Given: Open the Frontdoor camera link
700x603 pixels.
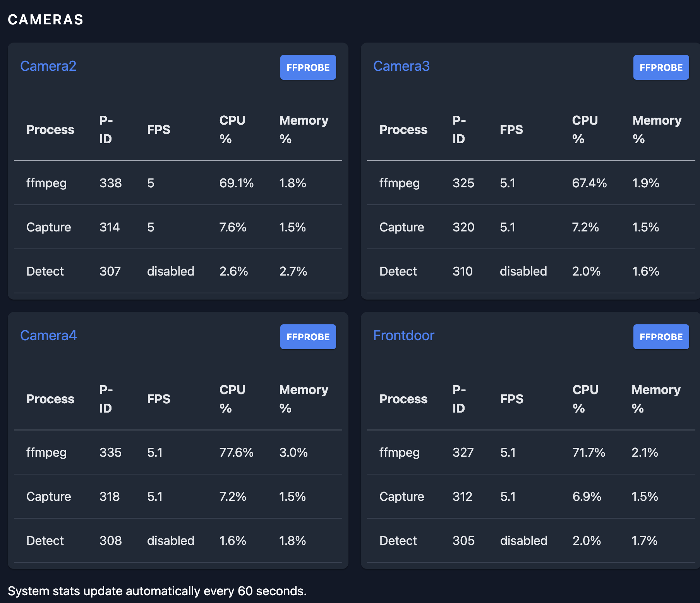Looking at the screenshot, I should point(403,336).
